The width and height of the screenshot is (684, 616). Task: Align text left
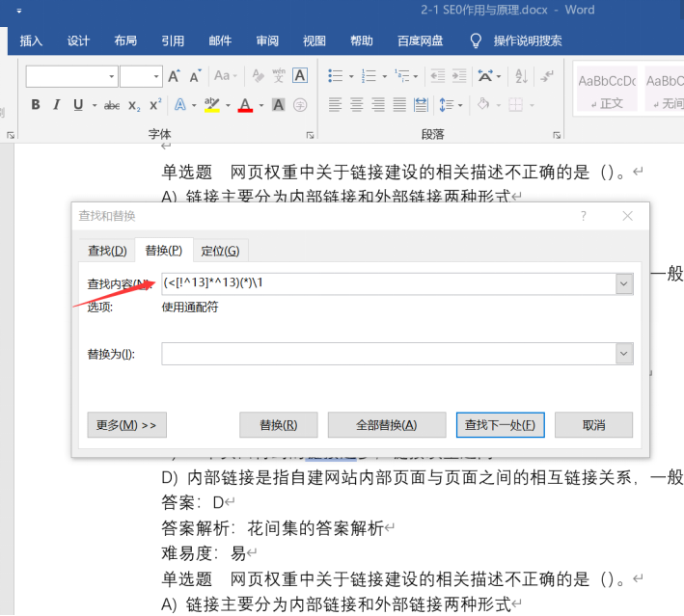click(335, 105)
